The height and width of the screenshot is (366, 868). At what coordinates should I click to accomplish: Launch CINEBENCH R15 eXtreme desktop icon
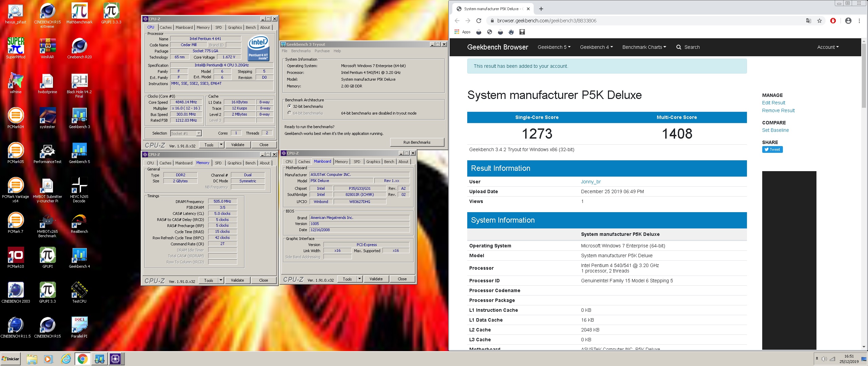pos(47,15)
